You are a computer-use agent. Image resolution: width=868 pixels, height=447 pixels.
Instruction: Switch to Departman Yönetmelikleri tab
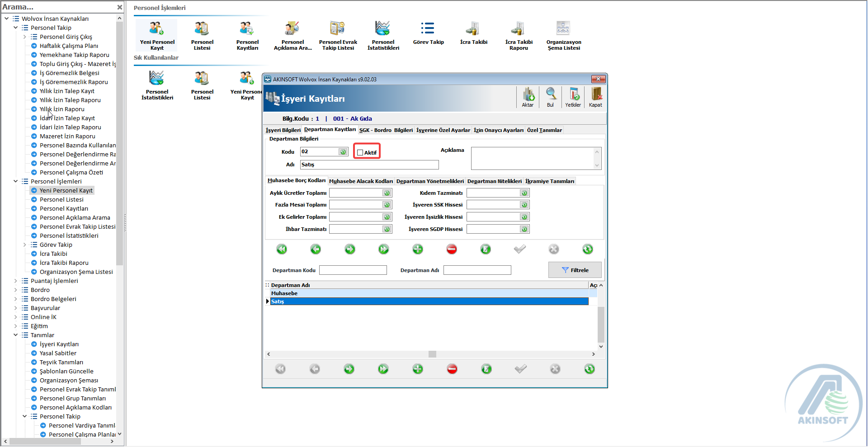coord(430,181)
